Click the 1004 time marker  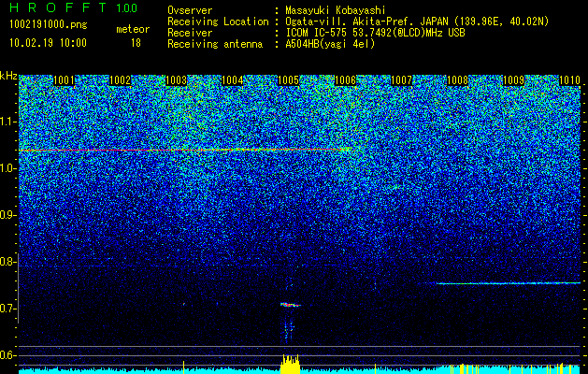(233, 80)
